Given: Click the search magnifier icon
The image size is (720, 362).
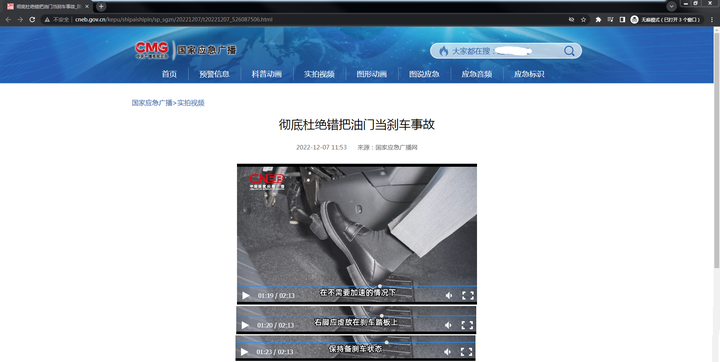Looking at the screenshot, I should [569, 51].
